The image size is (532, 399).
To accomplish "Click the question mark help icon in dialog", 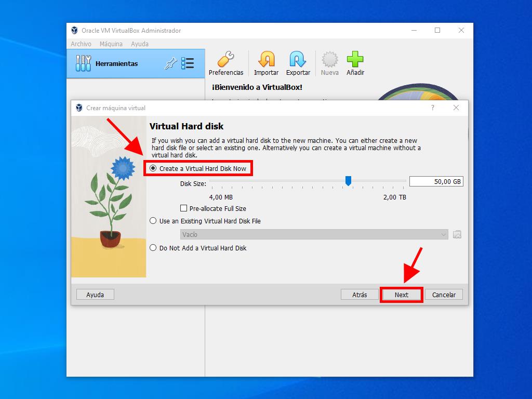I will click(433, 108).
